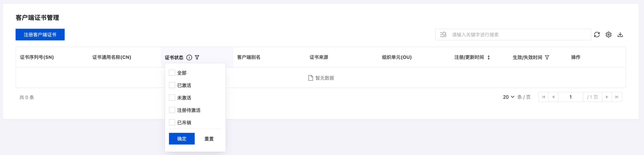Sort by 注册/更新时间 column
The width and height of the screenshot is (644, 155).
tap(488, 57)
